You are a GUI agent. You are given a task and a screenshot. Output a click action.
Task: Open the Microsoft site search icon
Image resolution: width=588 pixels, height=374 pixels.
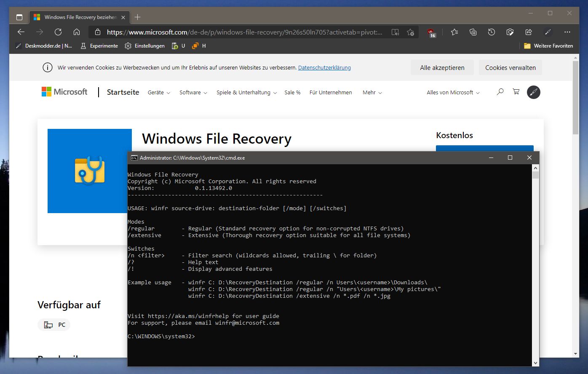click(500, 92)
